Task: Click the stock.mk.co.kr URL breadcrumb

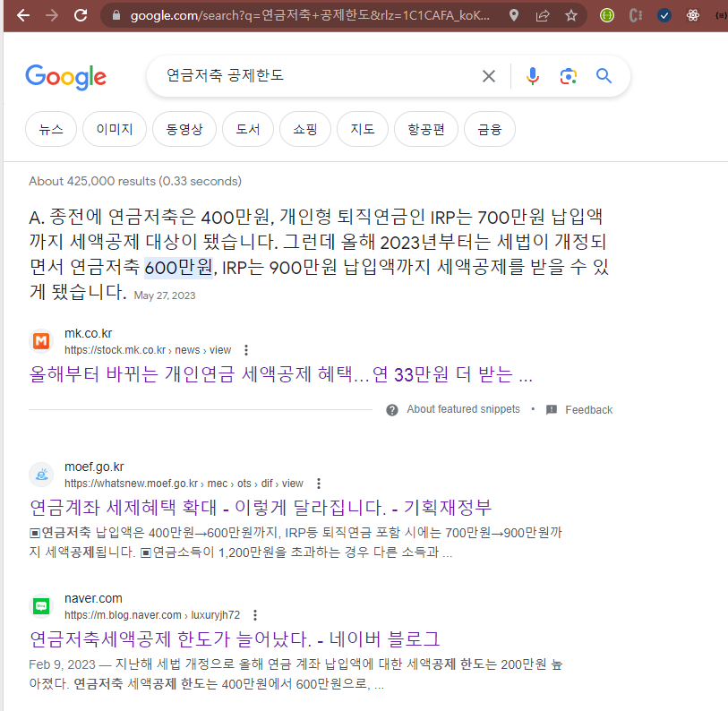Action: [148, 350]
